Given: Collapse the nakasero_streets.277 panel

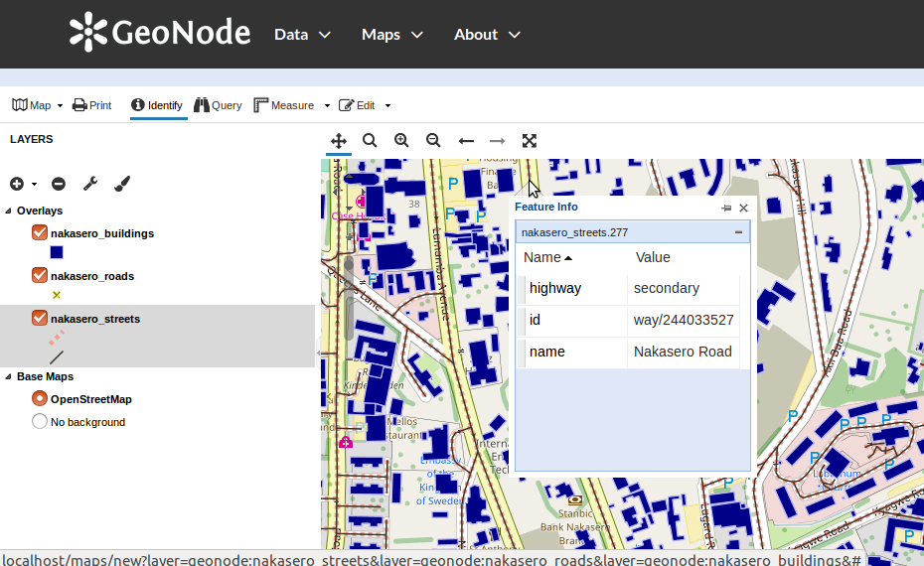Looking at the screenshot, I should (x=738, y=232).
